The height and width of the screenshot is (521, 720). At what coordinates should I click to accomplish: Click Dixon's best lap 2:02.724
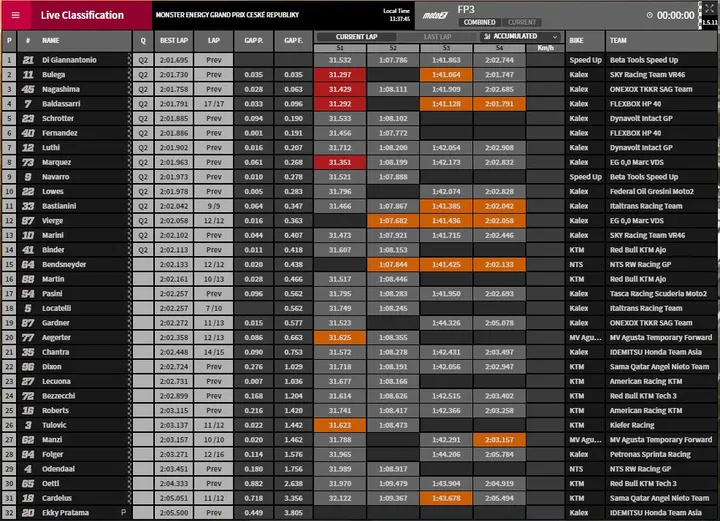(174, 367)
